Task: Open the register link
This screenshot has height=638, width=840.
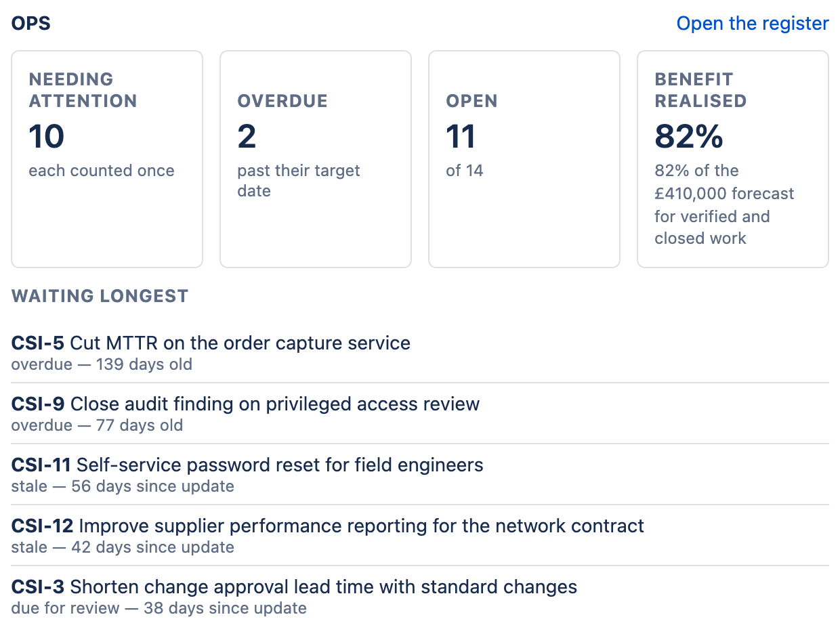Action: click(x=753, y=24)
